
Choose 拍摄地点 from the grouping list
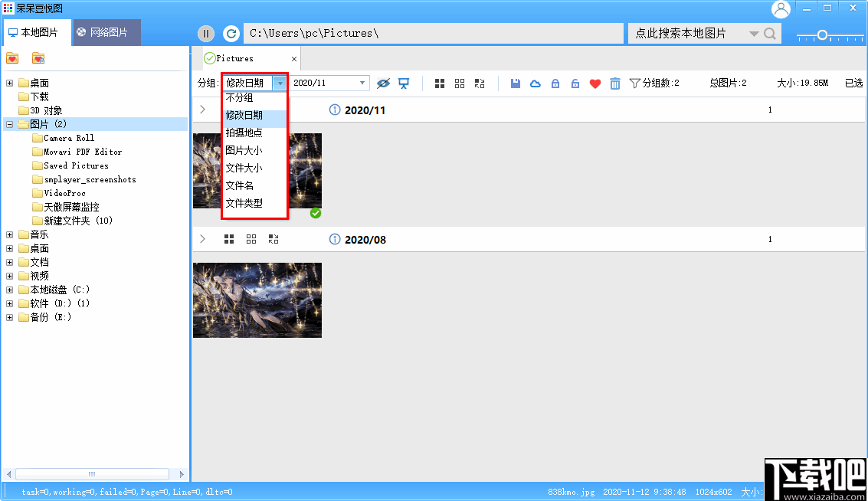point(254,133)
